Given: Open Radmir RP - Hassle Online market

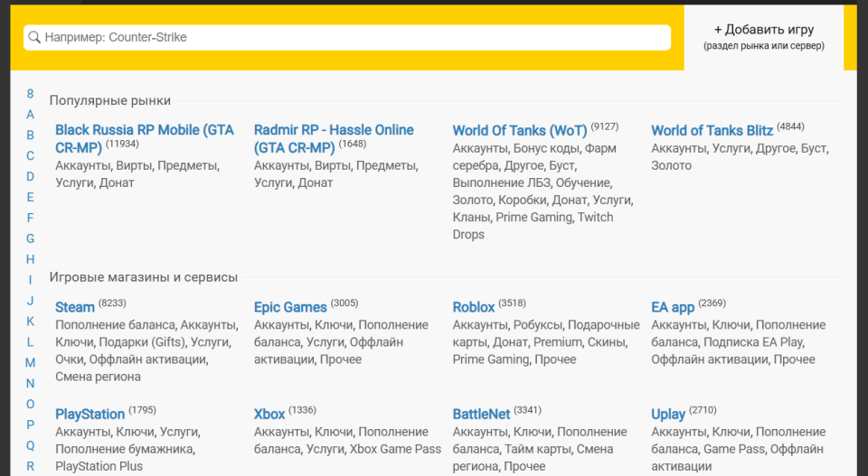Looking at the screenshot, I should tap(334, 138).
